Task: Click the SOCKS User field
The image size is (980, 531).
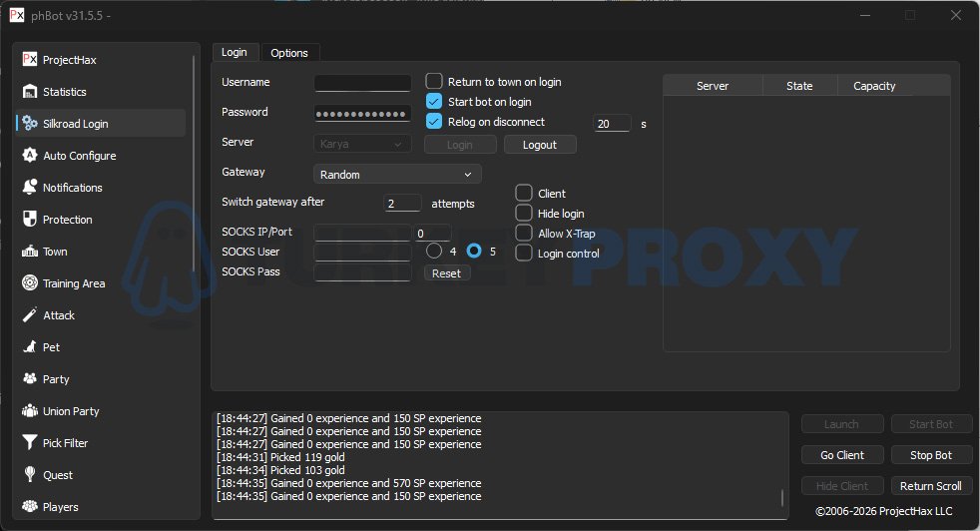Action: click(362, 253)
